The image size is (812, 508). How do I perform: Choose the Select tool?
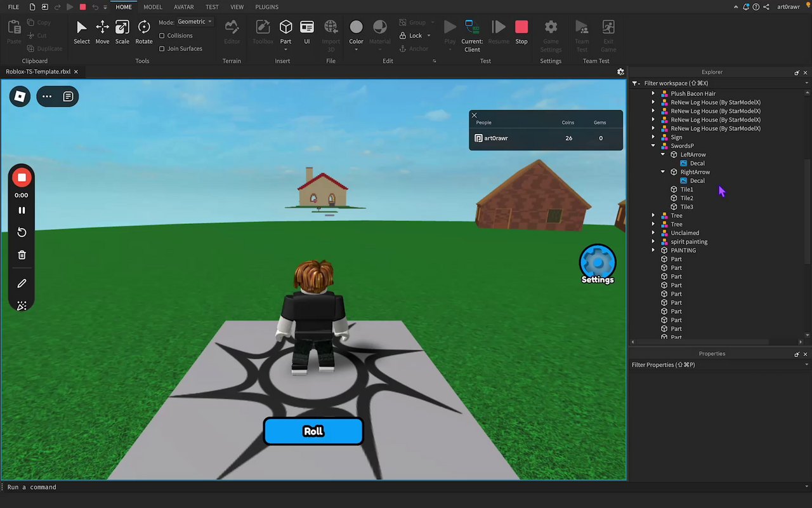81,32
